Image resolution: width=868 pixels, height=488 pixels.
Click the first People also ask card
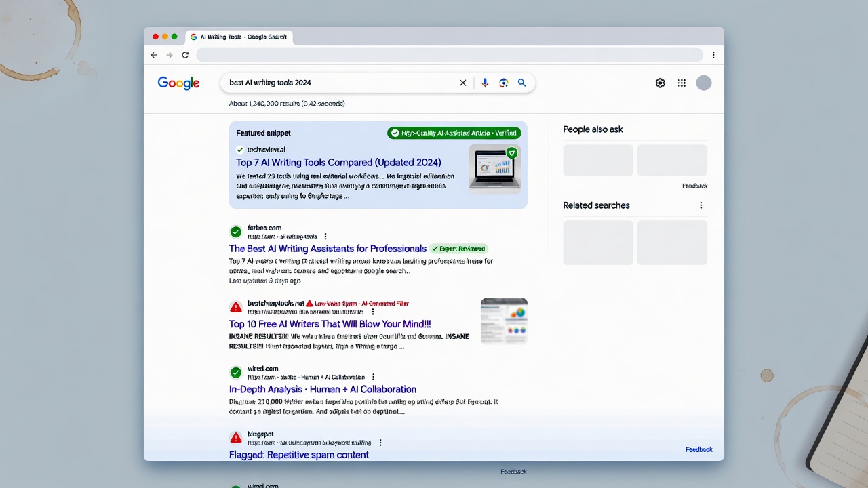coord(598,160)
